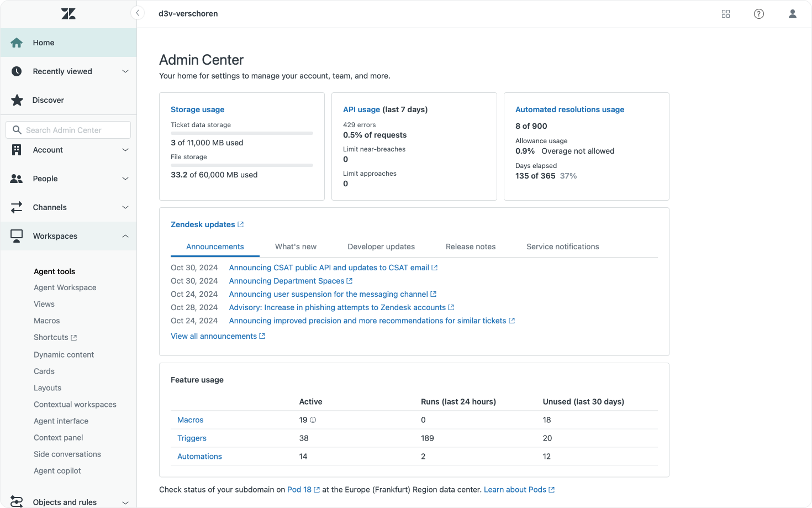This screenshot has width=812, height=508.
Task: Click the Zendesk logo icon
Action: click(68, 14)
